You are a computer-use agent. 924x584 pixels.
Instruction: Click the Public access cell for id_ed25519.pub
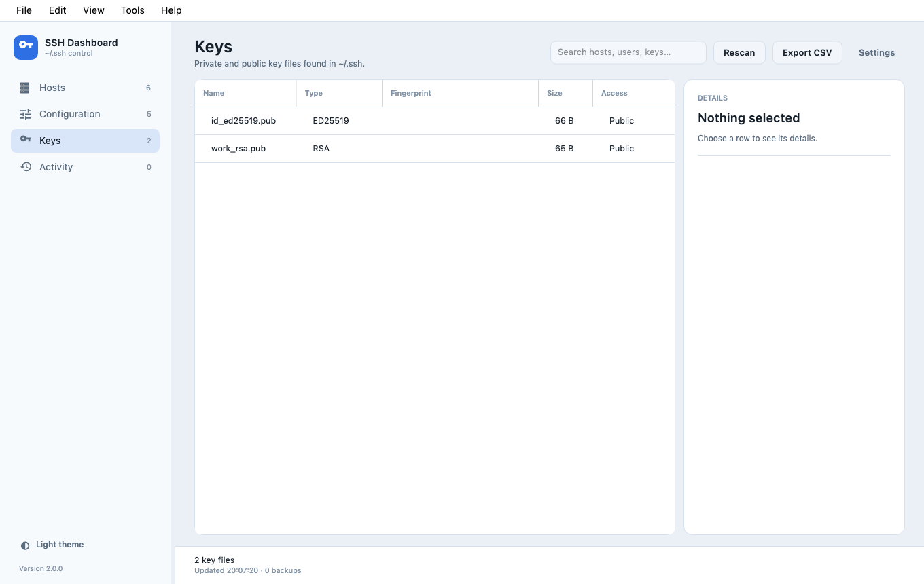622,121
